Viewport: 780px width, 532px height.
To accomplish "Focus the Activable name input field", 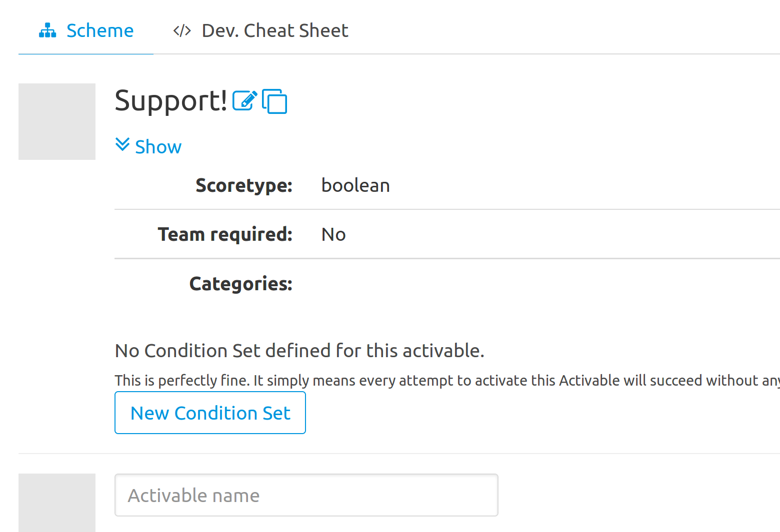I will coord(306,495).
